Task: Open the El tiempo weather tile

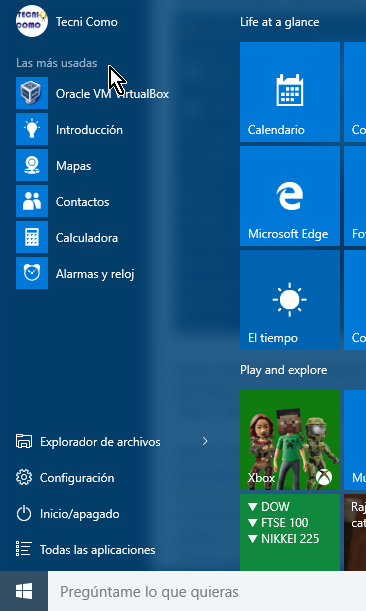Action: point(290,300)
